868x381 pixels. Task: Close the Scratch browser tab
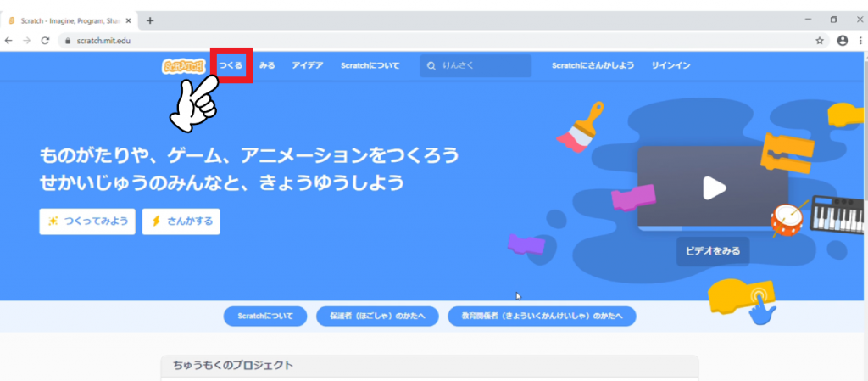click(129, 20)
